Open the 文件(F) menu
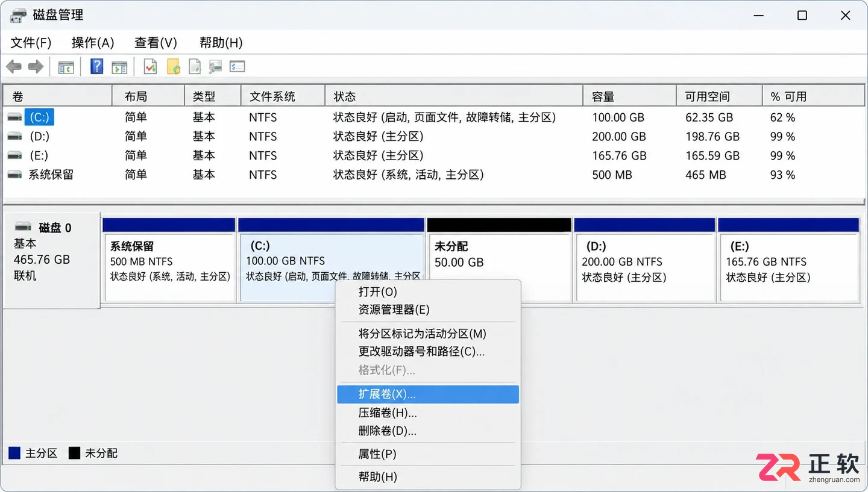Screen dimensions: 868x492 [x=31, y=43]
